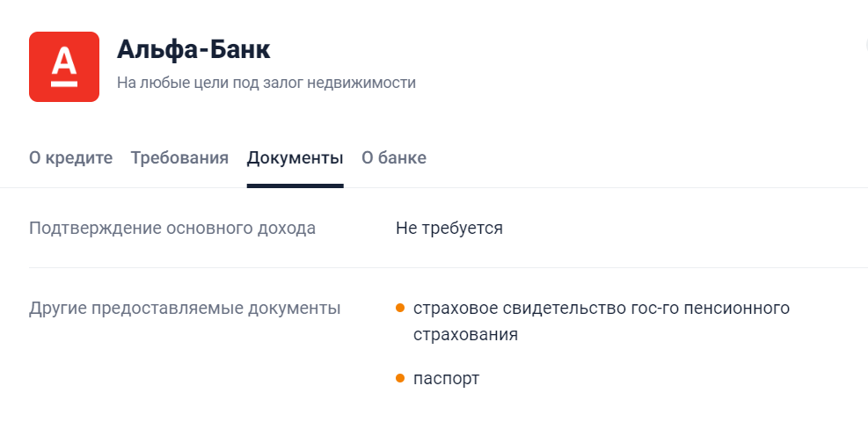Click the word недвижимости in the subtitle

[367, 83]
